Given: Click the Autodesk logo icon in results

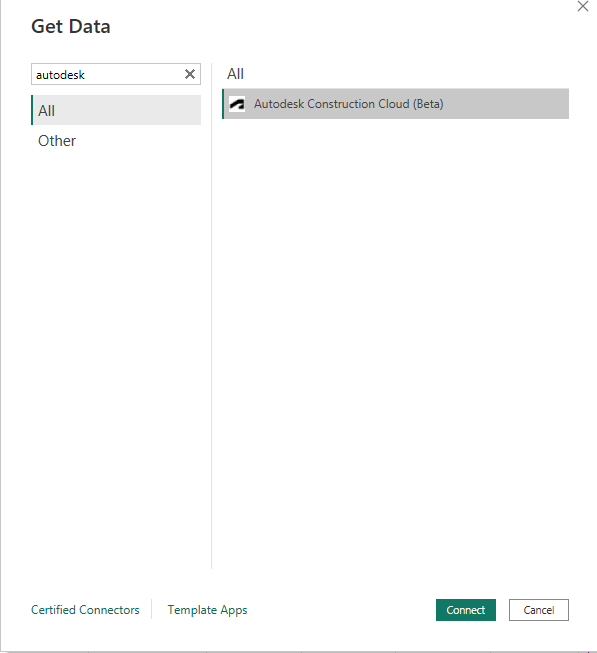Looking at the screenshot, I should pyautogui.click(x=237, y=104).
